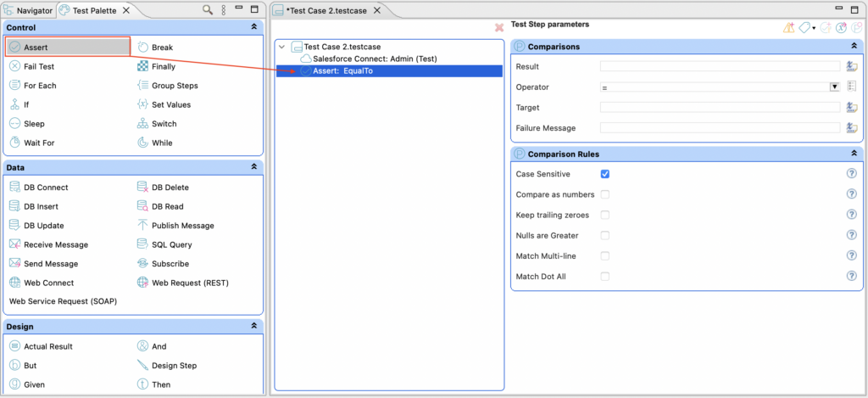Enable Match Dot All checkbox
Image resolution: width=868 pixels, height=398 pixels.
605,276
